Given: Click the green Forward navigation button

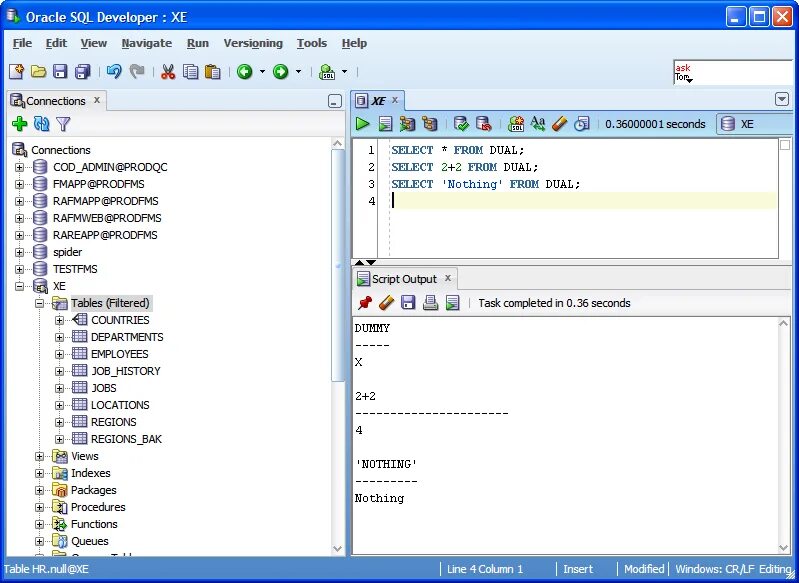Looking at the screenshot, I should [x=281, y=72].
